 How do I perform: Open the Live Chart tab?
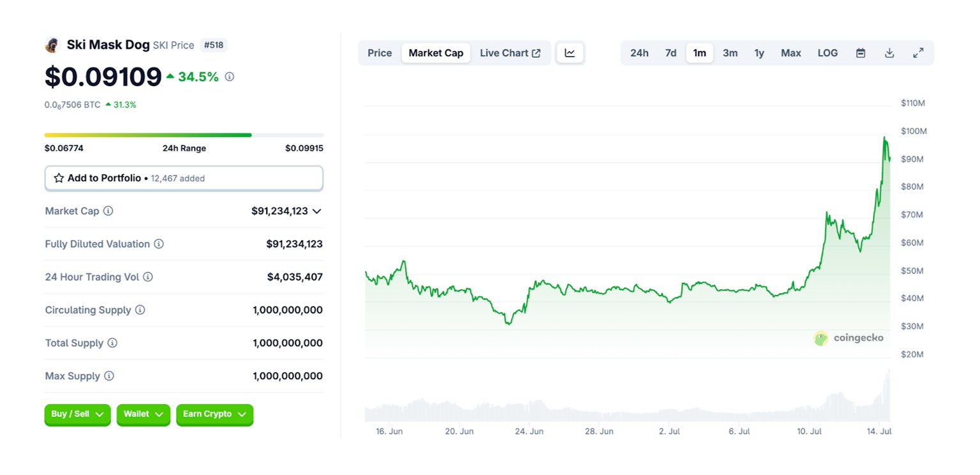click(510, 53)
